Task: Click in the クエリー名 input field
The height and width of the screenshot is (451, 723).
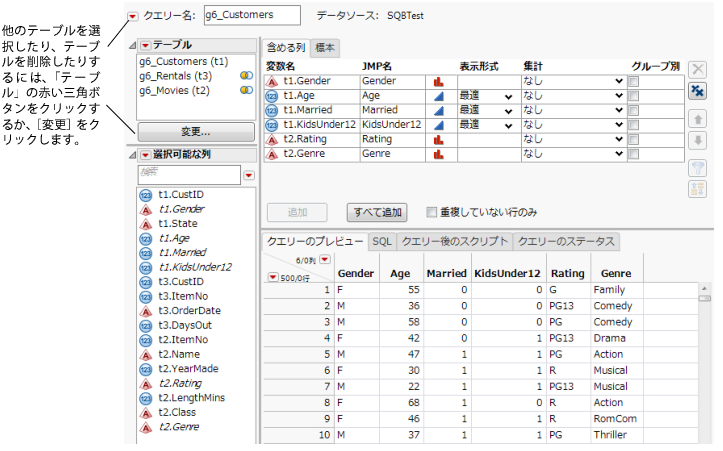Action: click(x=252, y=15)
